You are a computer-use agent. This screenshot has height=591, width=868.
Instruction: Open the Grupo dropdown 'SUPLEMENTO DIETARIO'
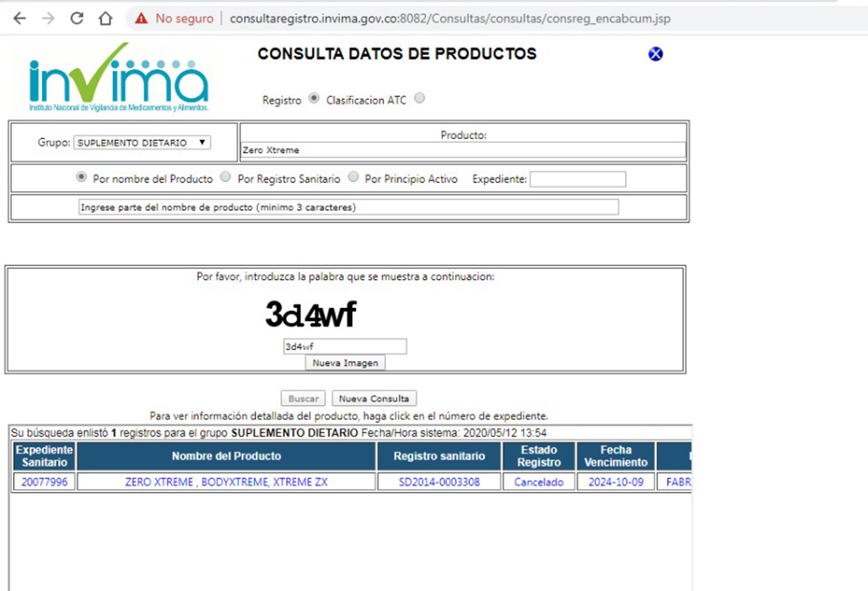(142, 143)
